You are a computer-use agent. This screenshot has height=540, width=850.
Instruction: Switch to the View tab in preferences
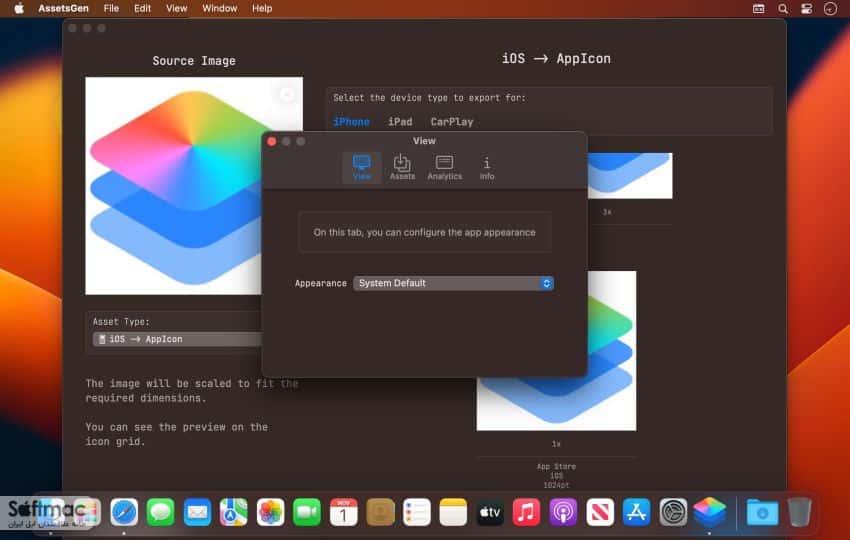[362, 168]
